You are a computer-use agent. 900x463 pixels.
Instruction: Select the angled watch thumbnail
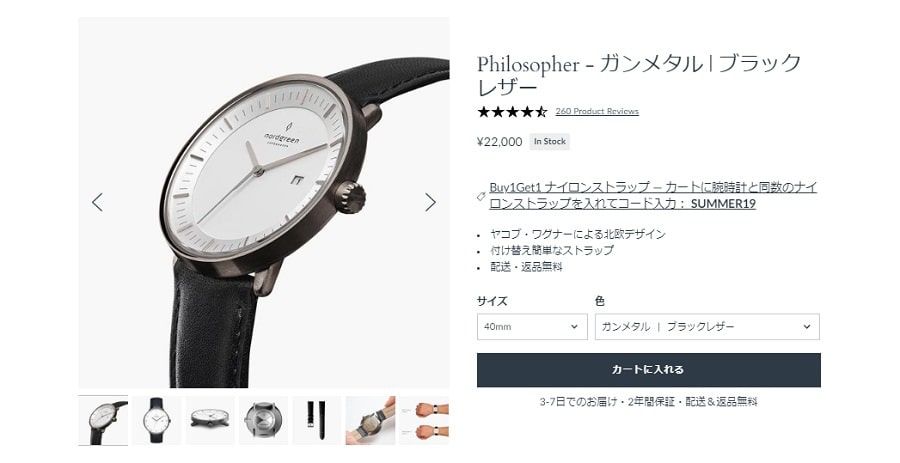[x=103, y=420]
